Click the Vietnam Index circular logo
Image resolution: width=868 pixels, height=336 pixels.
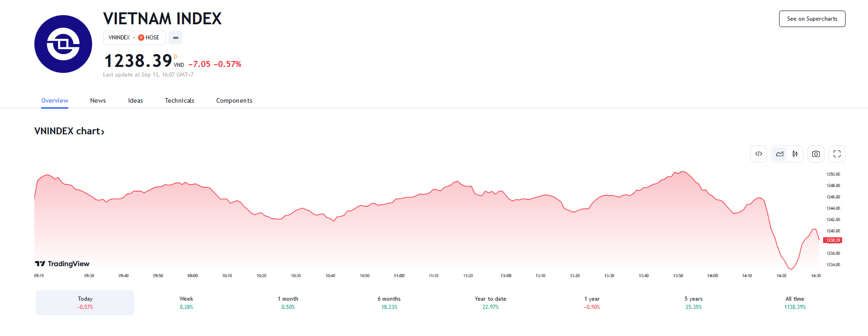pyautogui.click(x=63, y=44)
